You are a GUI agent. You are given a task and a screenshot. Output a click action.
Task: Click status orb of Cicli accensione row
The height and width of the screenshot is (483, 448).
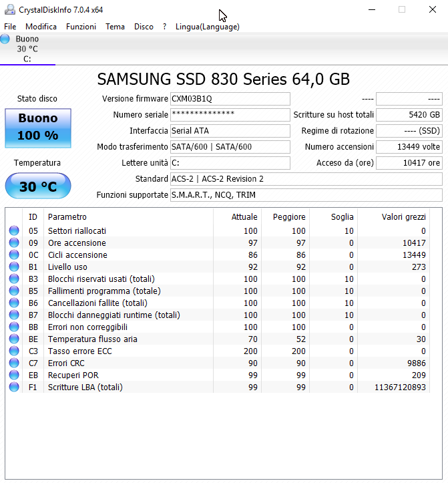click(x=14, y=255)
